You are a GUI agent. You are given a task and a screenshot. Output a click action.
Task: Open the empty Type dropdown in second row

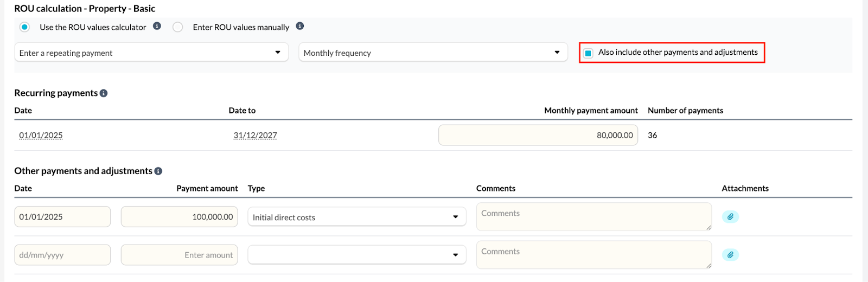(x=356, y=255)
